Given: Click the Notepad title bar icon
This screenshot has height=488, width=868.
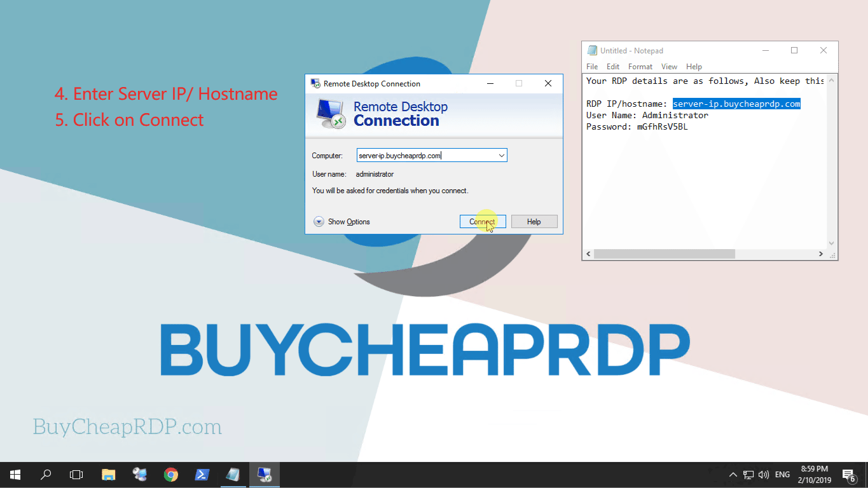Looking at the screenshot, I should (592, 51).
